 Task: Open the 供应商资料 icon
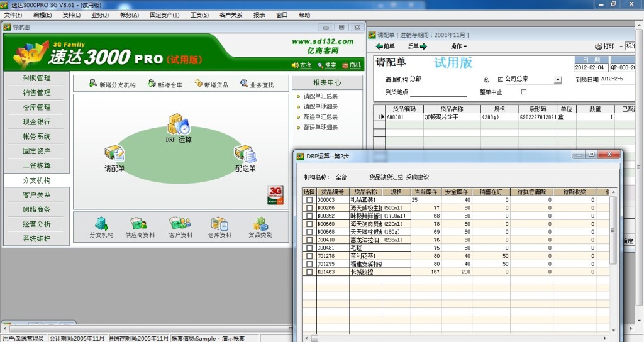click(x=139, y=223)
